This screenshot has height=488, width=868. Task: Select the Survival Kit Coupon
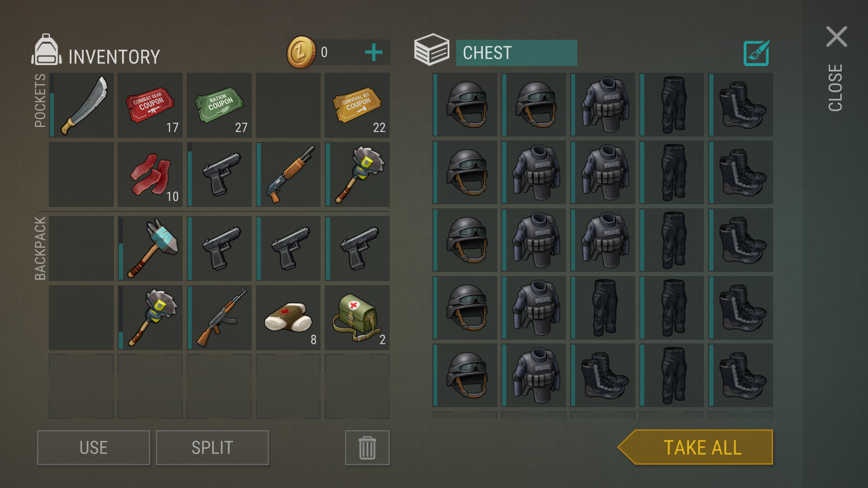click(357, 105)
